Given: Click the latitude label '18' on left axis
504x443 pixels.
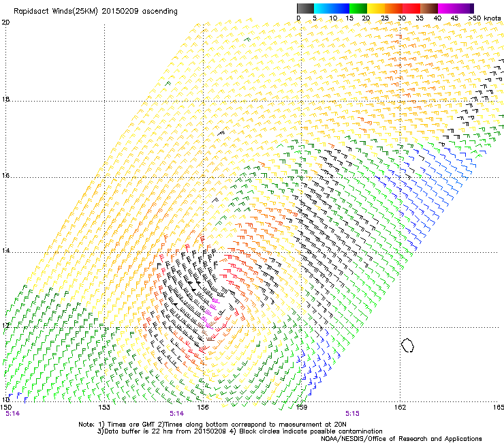Looking at the screenshot, I should (5, 99).
